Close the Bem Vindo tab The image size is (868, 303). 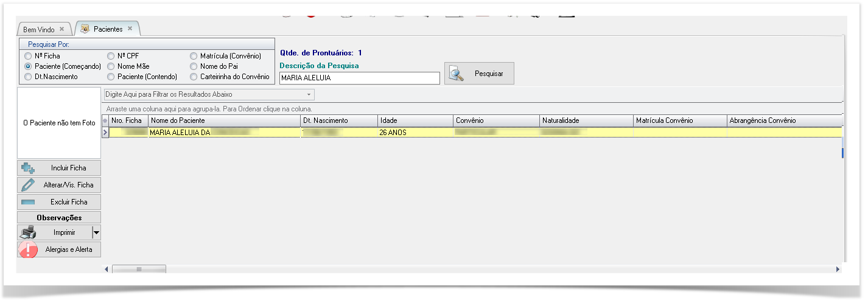click(61, 29)
